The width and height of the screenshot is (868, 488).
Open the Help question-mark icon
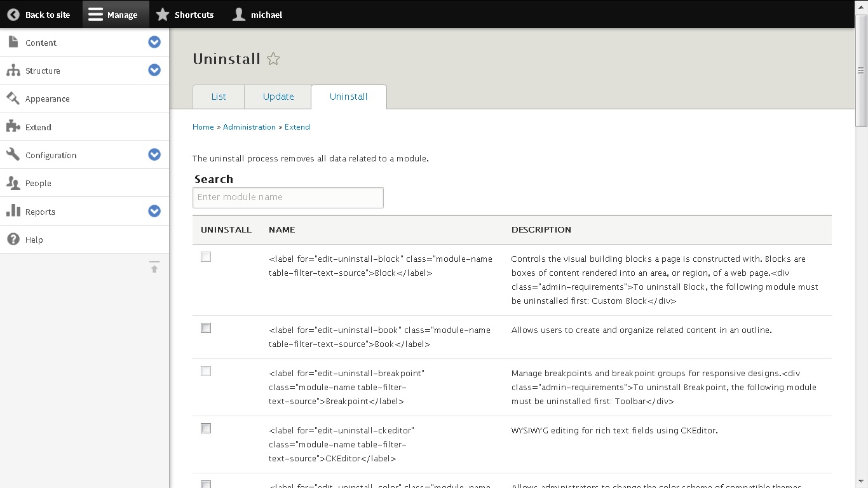tap(13, 239)
